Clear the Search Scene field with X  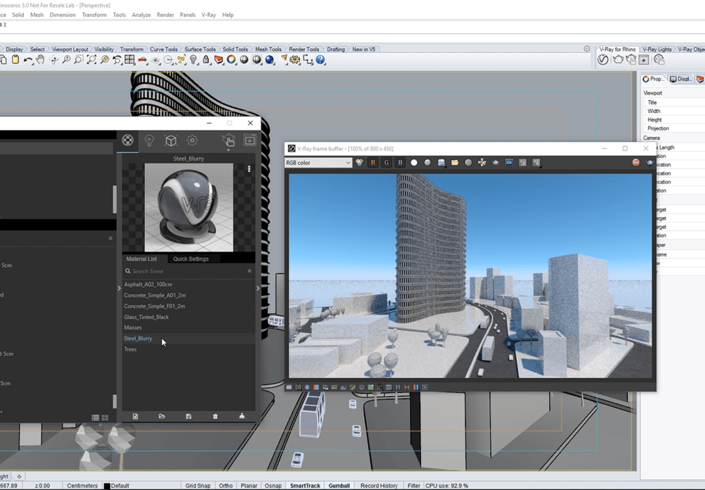(250, 271)
